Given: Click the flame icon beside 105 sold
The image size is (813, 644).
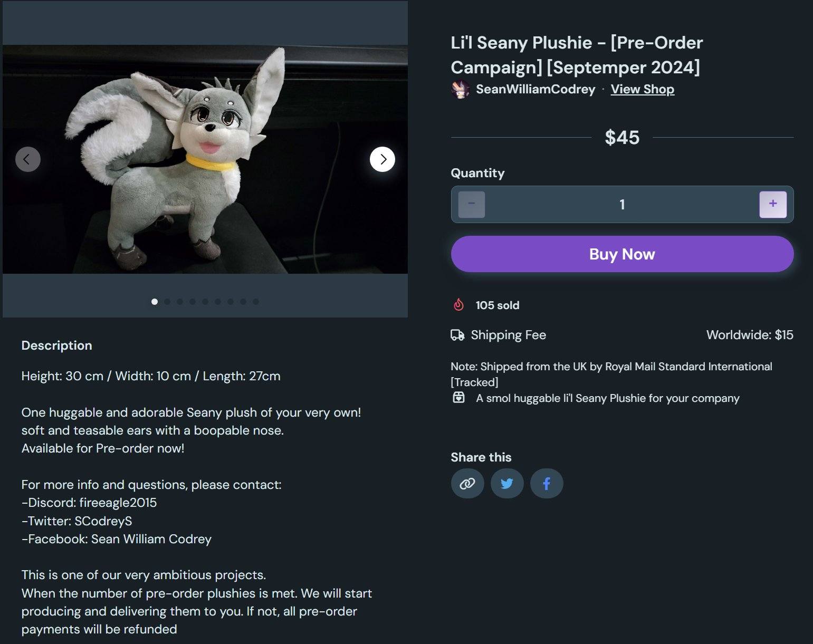Looking at the screenshot, I should coord(459,305).
